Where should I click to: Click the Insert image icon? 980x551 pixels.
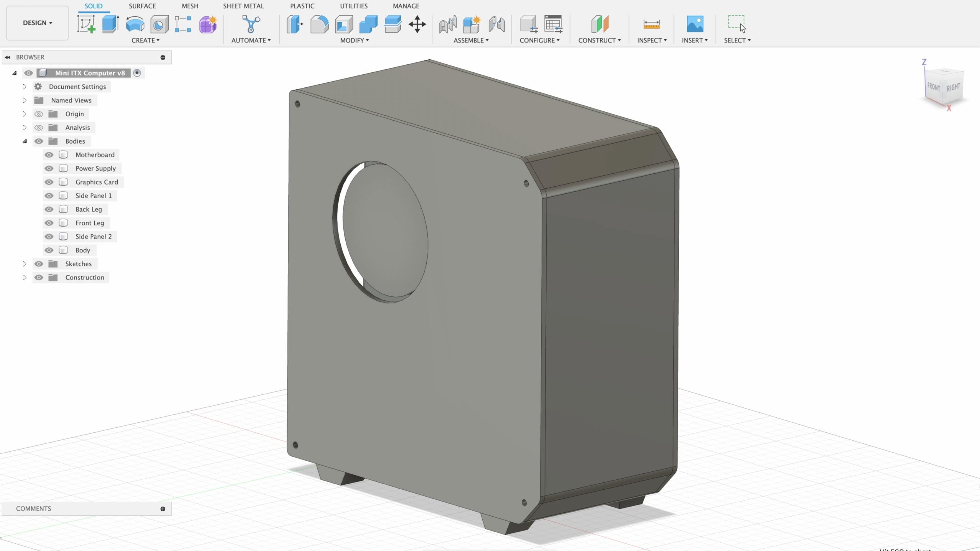coord(695,24)
